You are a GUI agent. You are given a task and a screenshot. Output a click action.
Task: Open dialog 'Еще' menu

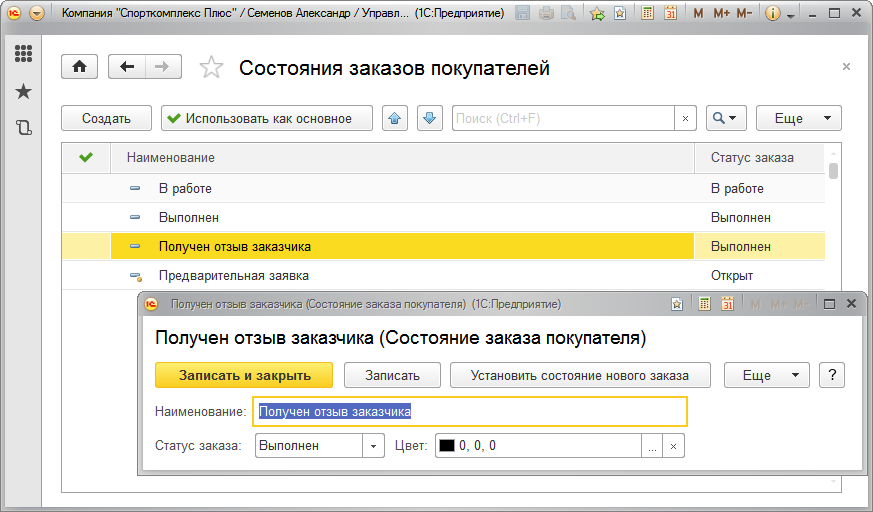tap(767, 375)
